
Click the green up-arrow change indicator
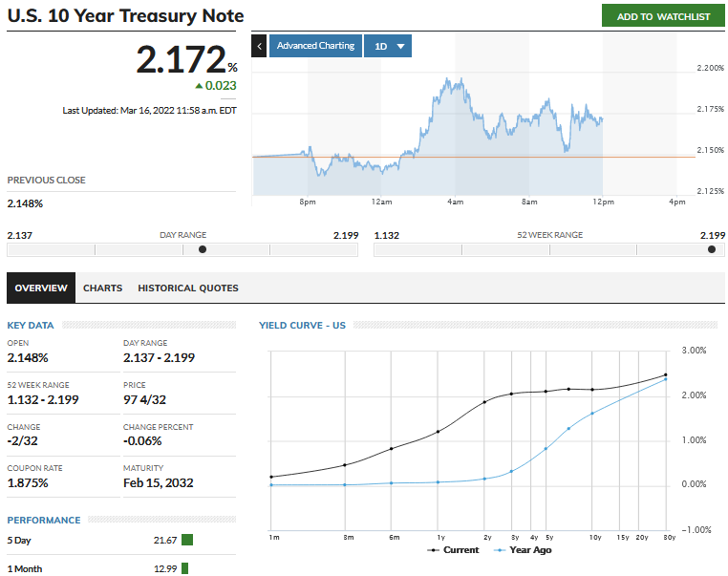199,86
